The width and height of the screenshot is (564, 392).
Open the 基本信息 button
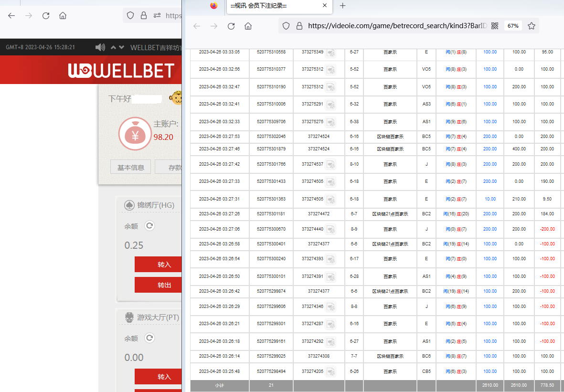coord(131,168)
